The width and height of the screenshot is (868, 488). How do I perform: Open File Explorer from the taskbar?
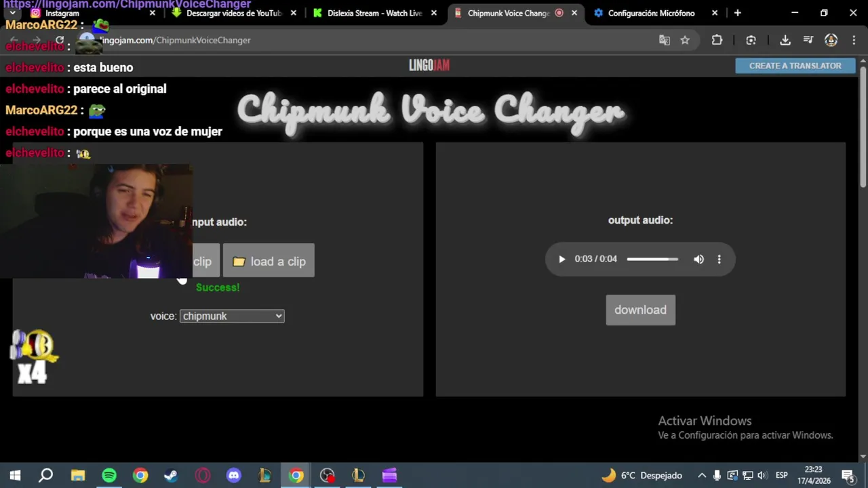coord(78,475)
